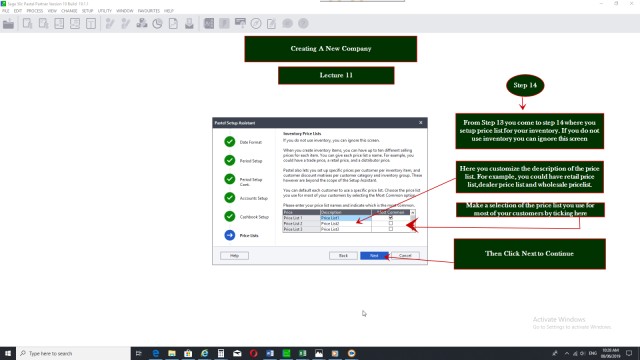Switch to Word on the taskbar
This screenshot has height=360, width=640.
tap(270, 353)
